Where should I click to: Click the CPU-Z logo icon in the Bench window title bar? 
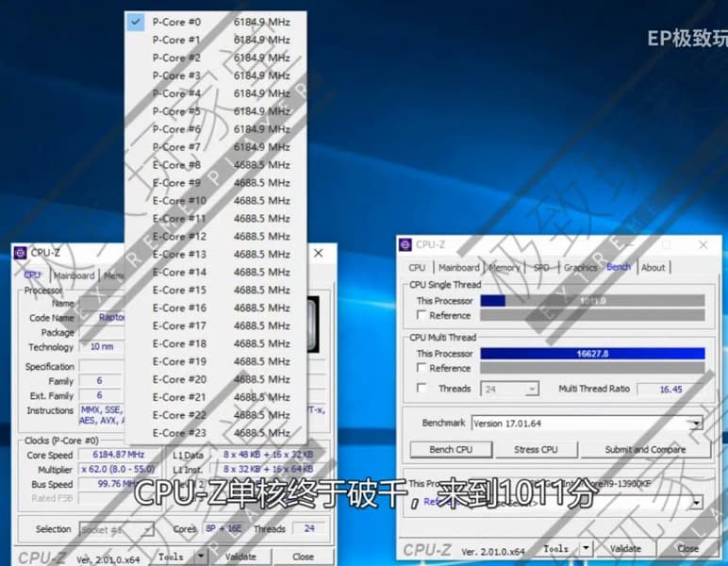[x=405, y=244]
